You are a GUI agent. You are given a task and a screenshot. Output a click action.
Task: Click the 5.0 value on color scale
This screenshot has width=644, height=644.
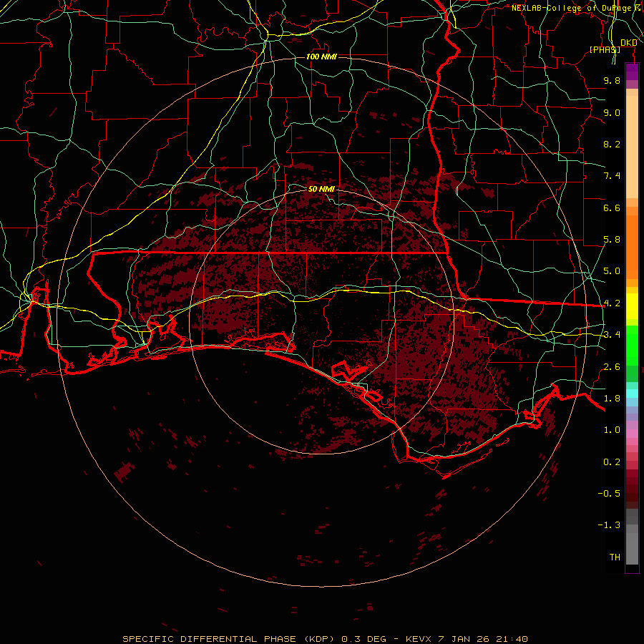tap(612, 271)
